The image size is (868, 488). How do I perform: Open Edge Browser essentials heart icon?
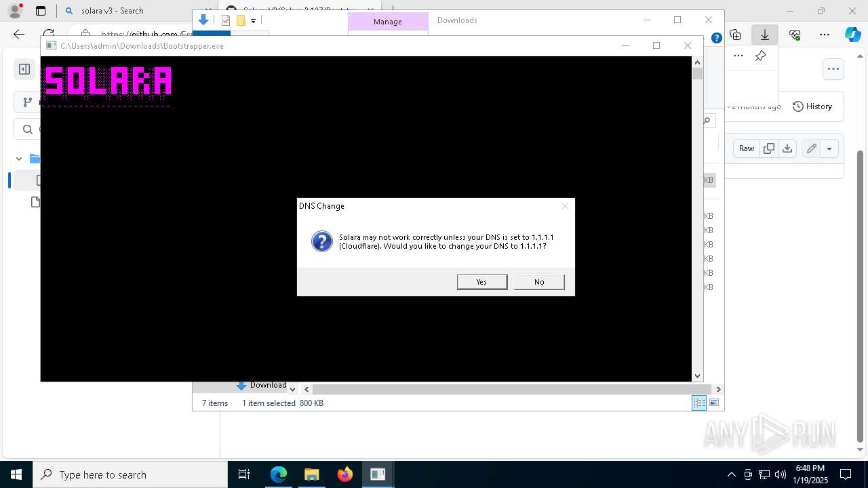795,35
